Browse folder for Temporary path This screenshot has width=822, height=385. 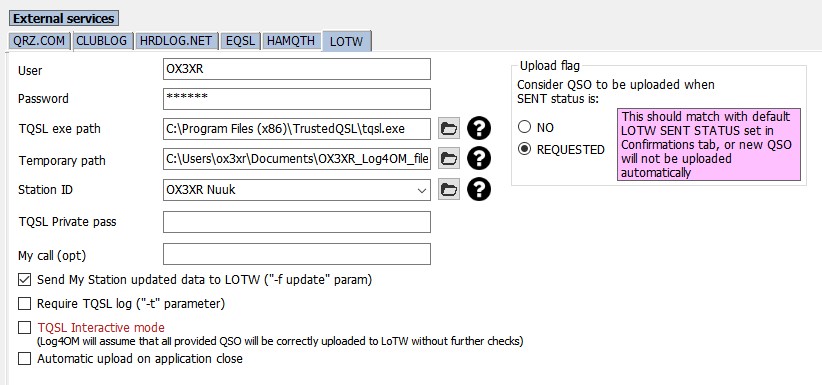(x=449, y=159)
